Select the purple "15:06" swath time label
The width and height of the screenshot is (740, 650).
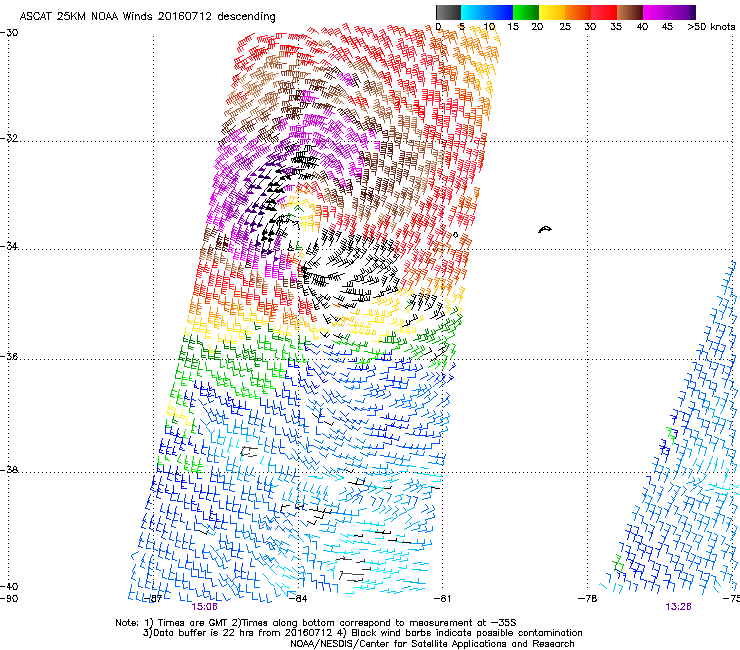204,607
